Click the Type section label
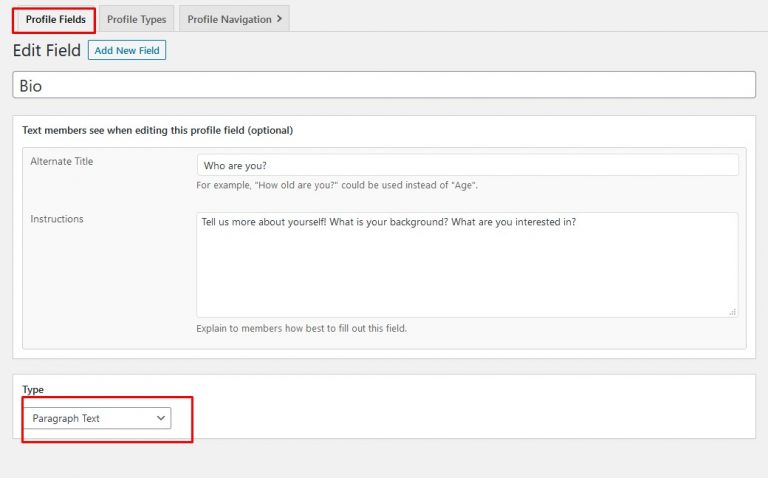This screenshot has width=768, height=478. (33, 389)
